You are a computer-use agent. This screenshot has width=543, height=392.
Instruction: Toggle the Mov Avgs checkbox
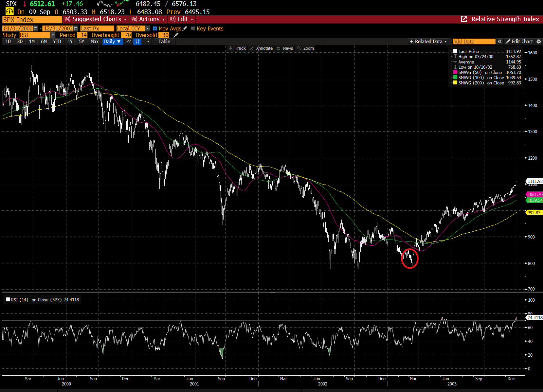pos(155,28)
